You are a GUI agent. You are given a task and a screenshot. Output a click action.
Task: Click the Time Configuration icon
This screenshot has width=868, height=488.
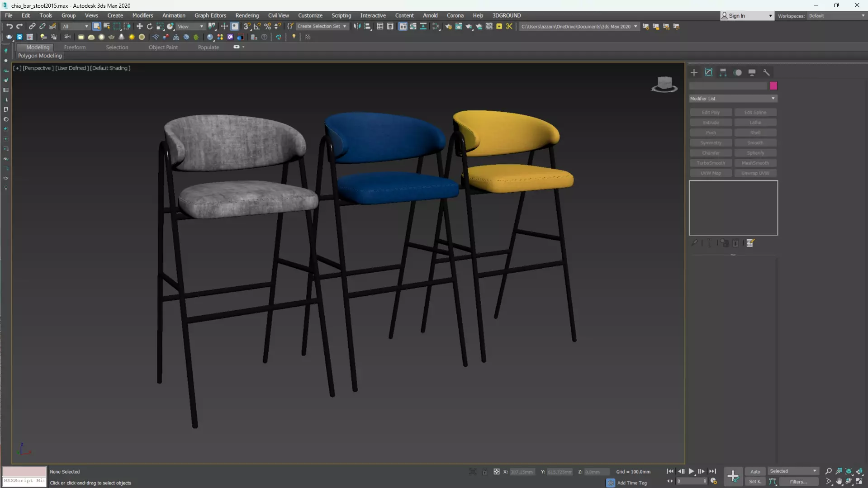click(714, 482)
